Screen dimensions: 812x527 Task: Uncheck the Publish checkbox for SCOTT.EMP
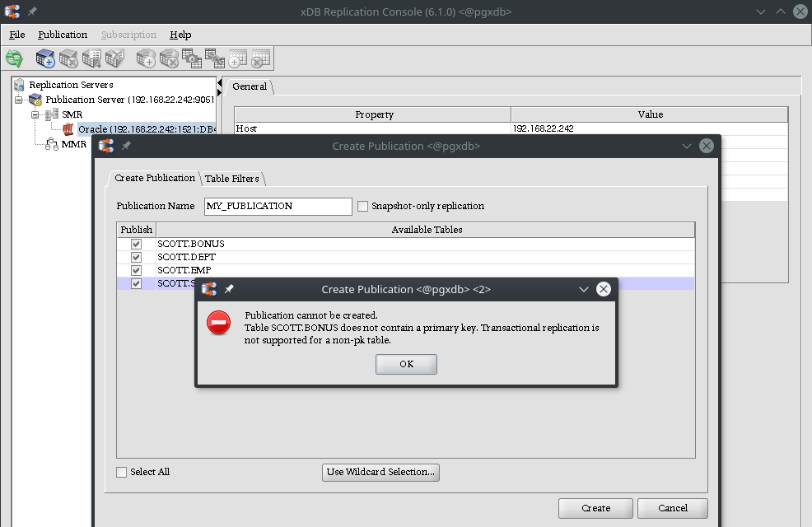tap(136, 270)
